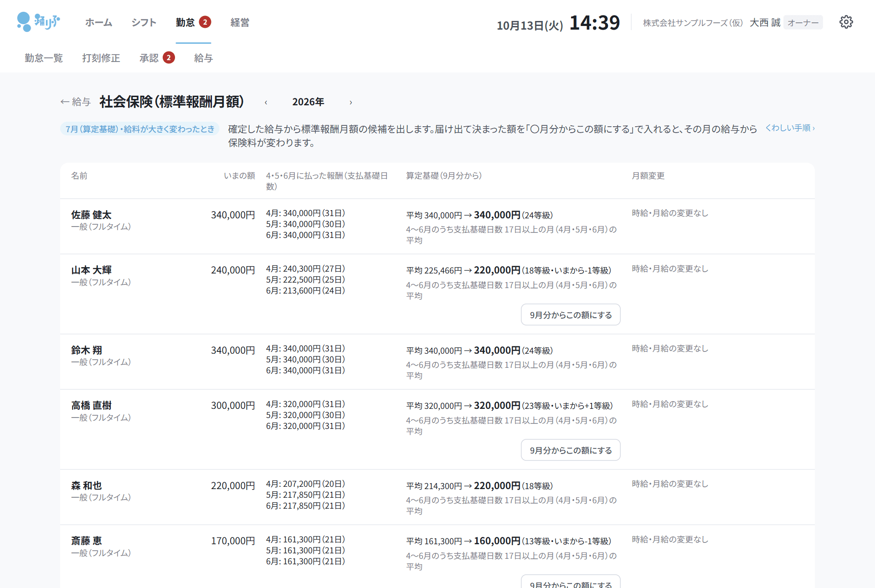This screenshot has width=875, height=588.
Task: Click the 算定基礎(9月分から) column header
Action: click(x=444, y=175)
